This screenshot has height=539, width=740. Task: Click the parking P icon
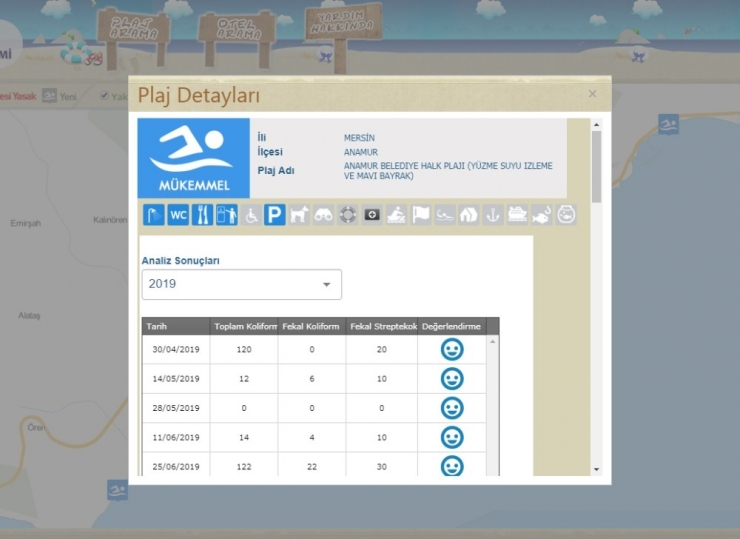(x=275, y=214)
